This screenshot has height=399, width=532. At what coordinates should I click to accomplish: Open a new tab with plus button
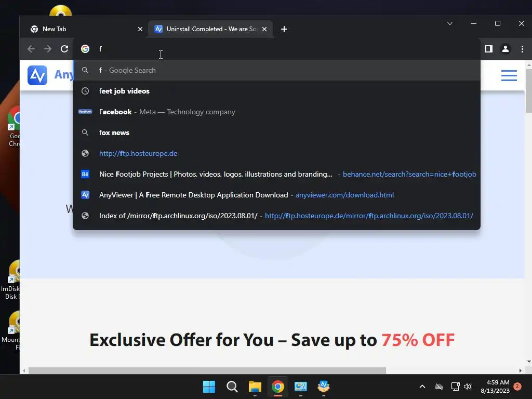(284, 29)
